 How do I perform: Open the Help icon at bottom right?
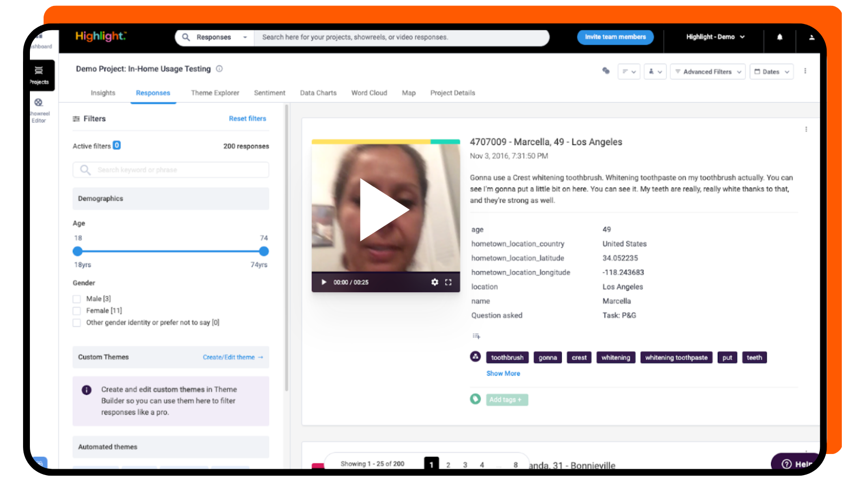click(x=786, y=464)
